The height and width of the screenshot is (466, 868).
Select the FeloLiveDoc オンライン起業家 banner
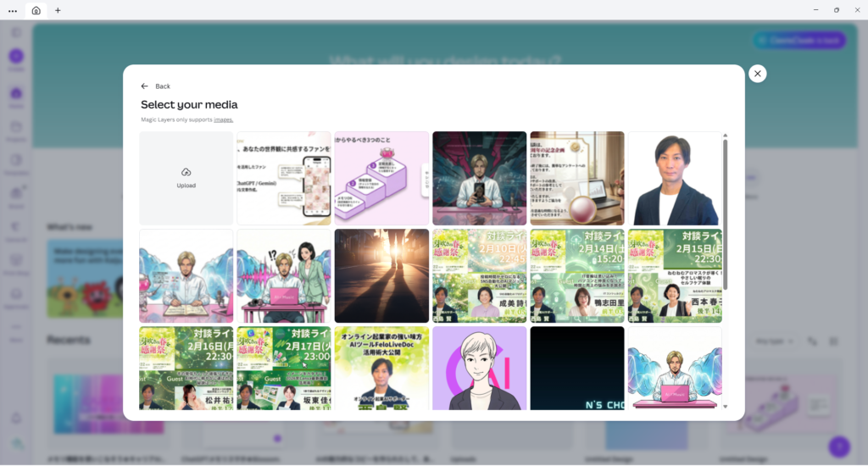[381, 369]
